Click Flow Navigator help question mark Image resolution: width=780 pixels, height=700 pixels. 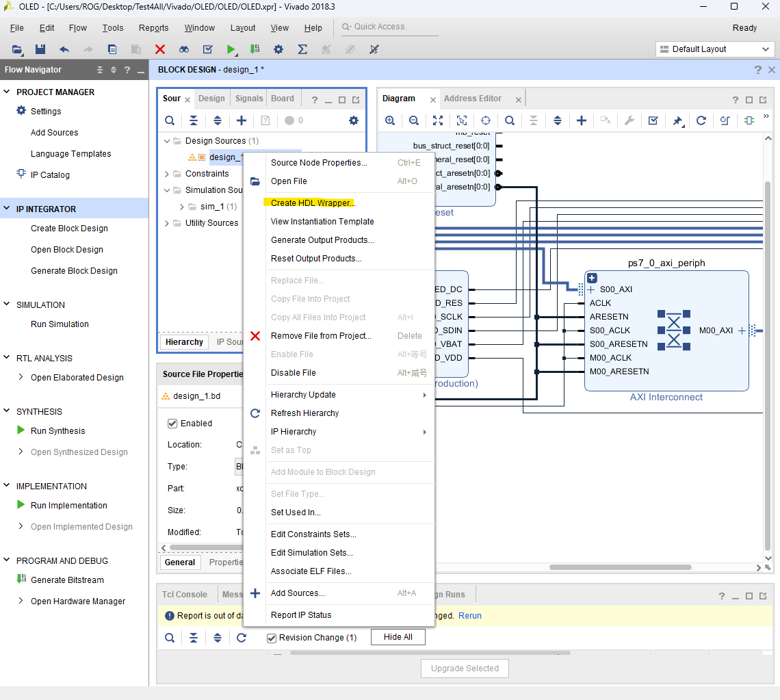point(127,70)
